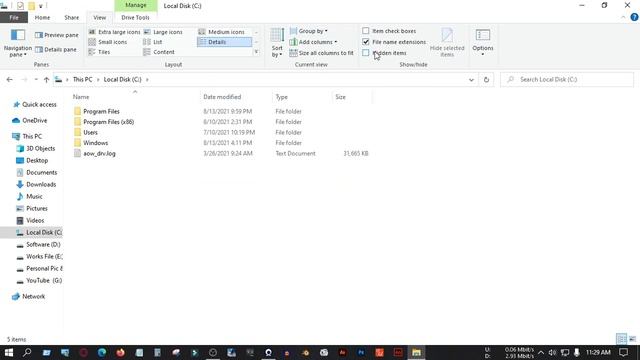The width and height of the screenshot is (640, 360).
Task: Open the Add columns dropdown
Action: click(313, 42)
